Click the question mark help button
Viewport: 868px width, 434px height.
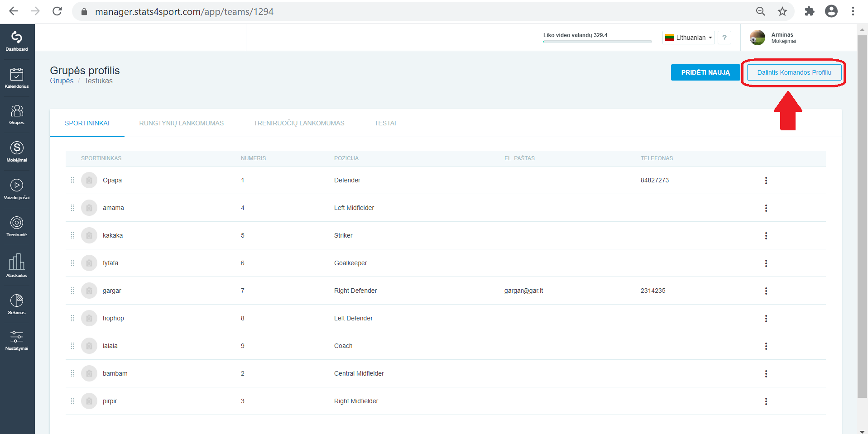pos(724,38)
